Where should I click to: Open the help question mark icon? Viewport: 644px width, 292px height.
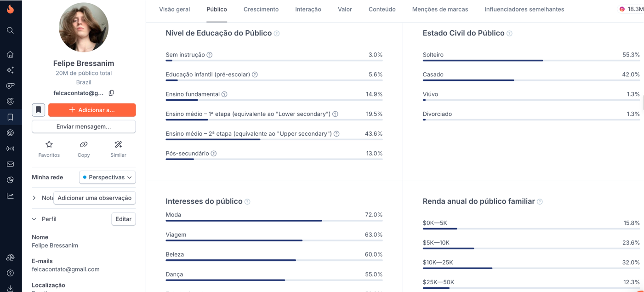tap(10, 273)
